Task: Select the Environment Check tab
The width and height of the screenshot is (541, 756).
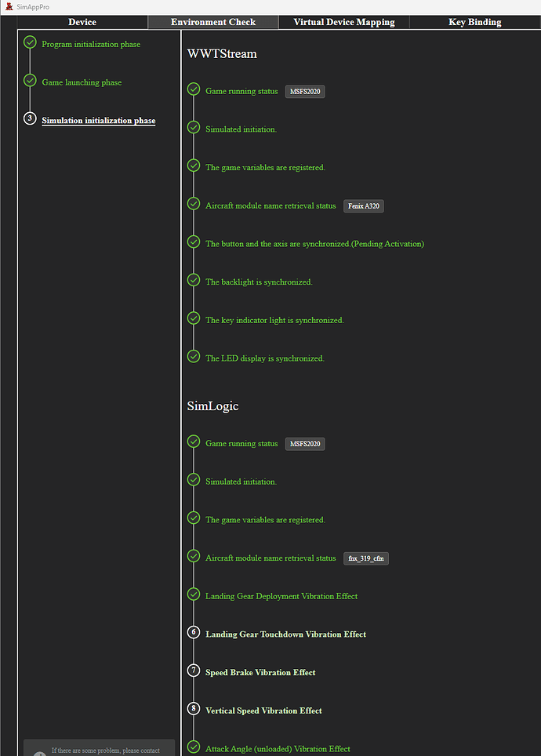Action: coord(213,22)
